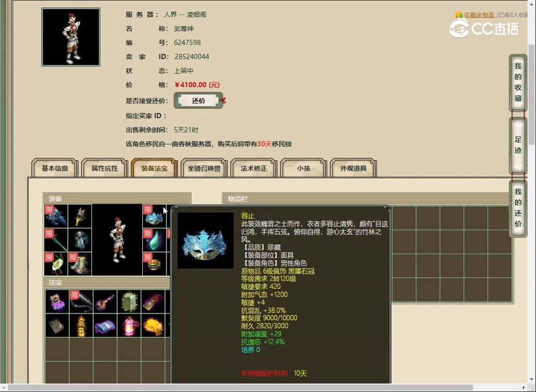Click the spear icon marked 限 in 装备
The image size is (536, 392).
(58, 241)
